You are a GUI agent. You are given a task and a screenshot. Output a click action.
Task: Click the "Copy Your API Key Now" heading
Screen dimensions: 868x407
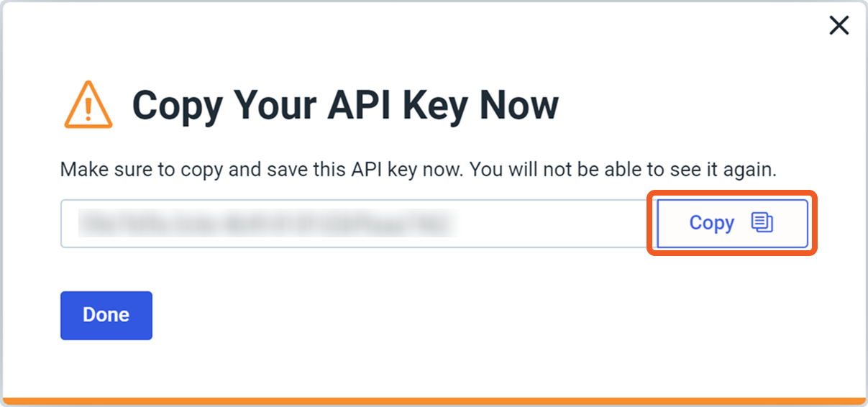tap(345, 105)
